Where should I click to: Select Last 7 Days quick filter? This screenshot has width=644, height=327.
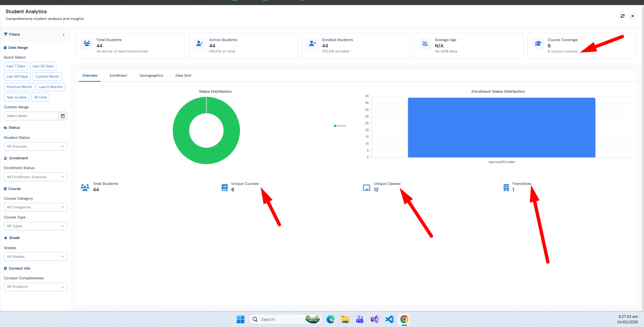pyautogui.click(x=16, y=66)
